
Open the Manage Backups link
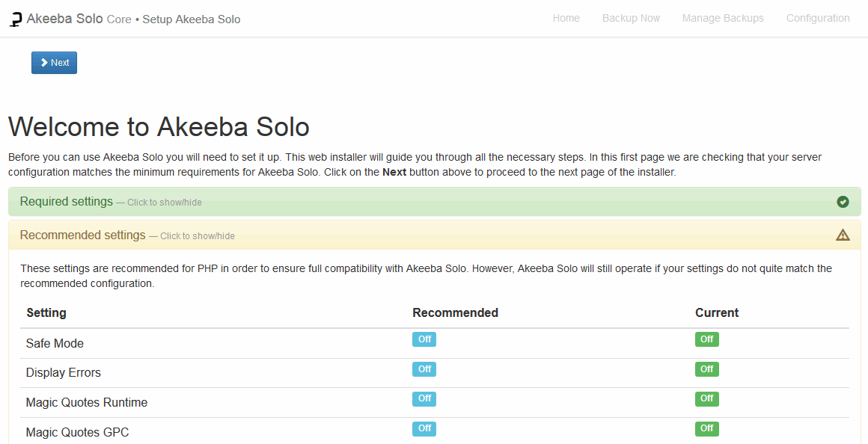tap(723, 18)
